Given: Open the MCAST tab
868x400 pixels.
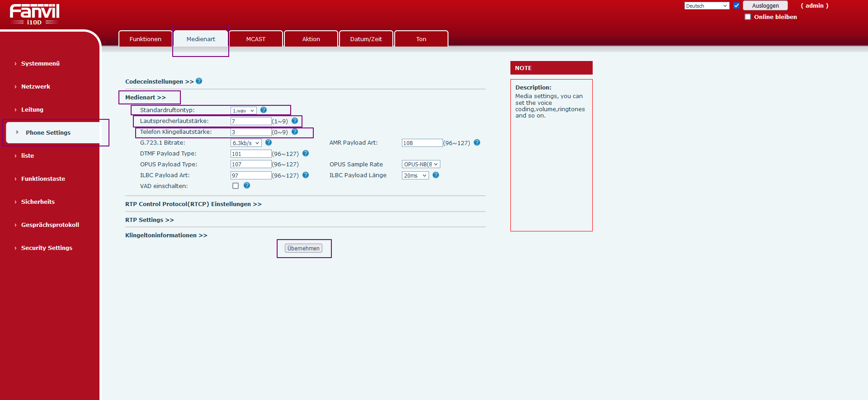Looking at the screenshot, I should click(x=256, y=39).
